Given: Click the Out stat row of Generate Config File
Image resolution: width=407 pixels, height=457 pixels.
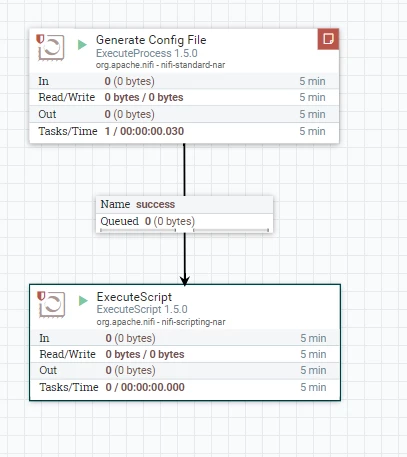Looking at the screenshot, I should pyautogui.click(x=184, y=114).
